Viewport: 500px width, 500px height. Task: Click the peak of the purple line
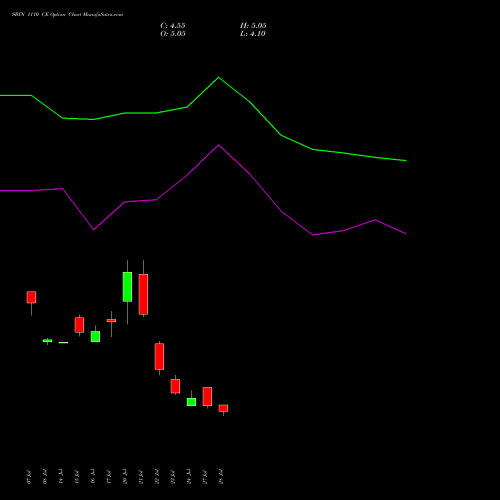pyautogui.click(x=219, y=145)
